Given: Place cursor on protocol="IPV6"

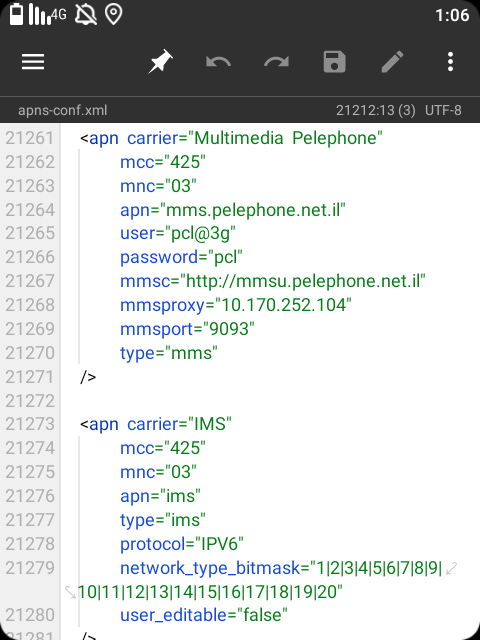Looking at the screenshot, I should pyautogui.click(x=182, y=544).
